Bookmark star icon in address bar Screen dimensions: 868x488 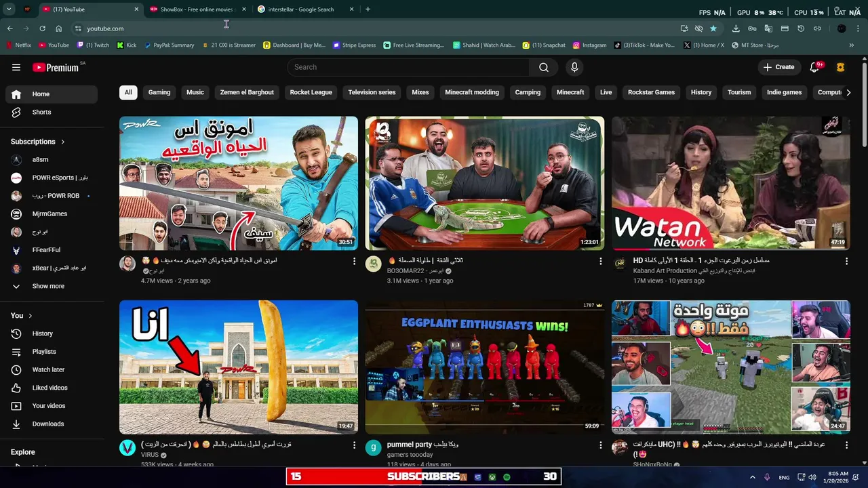(713, 28)
